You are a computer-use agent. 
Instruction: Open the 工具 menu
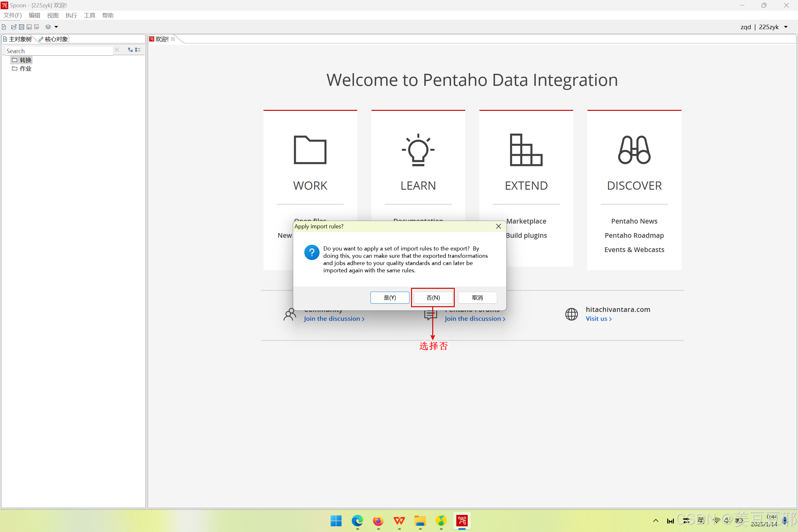coord(89,15)
